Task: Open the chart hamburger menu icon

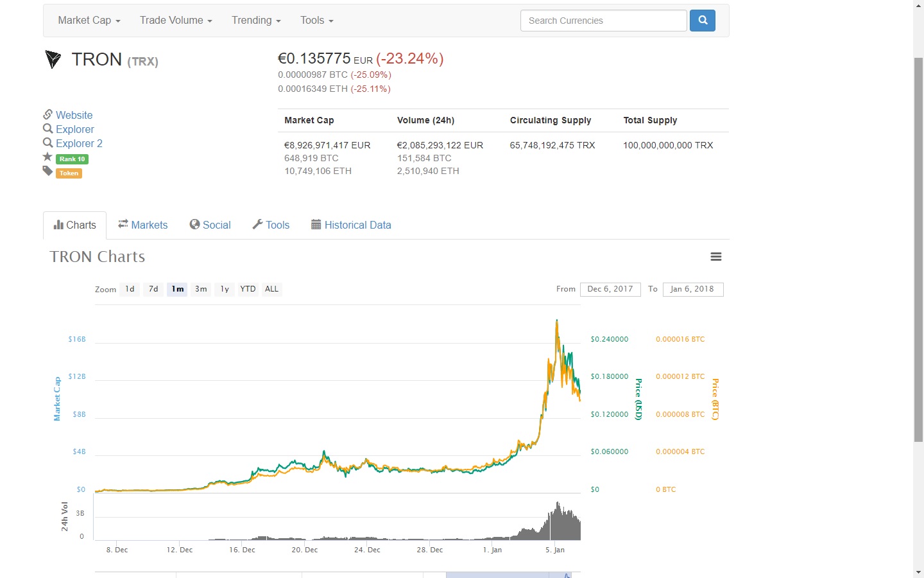Action: click(x=716, y=257)
